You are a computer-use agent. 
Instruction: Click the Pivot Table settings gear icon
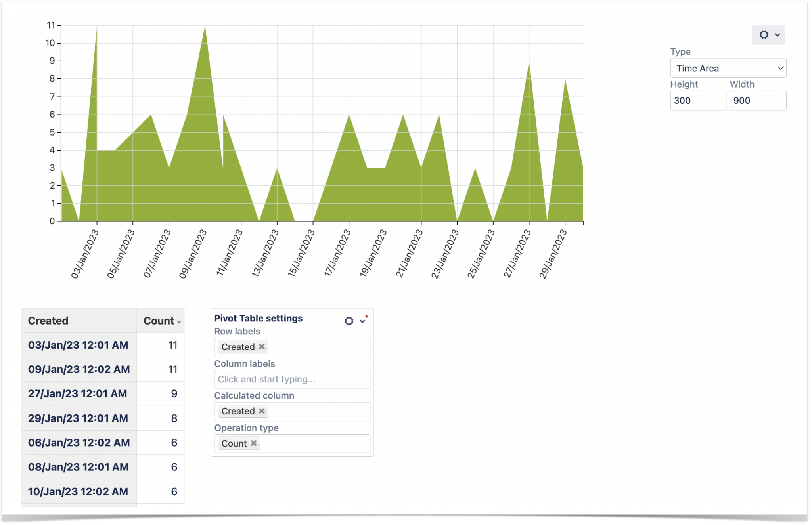pos(349,321)
